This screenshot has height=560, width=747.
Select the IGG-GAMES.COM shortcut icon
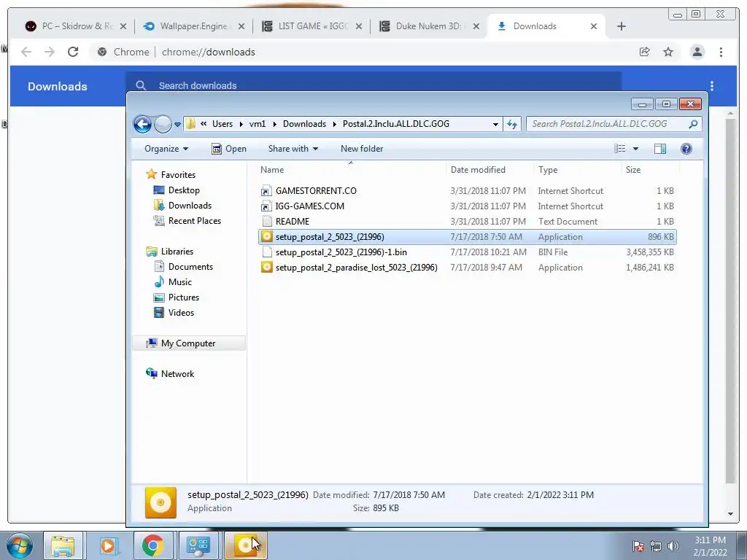tap(266, 206)
